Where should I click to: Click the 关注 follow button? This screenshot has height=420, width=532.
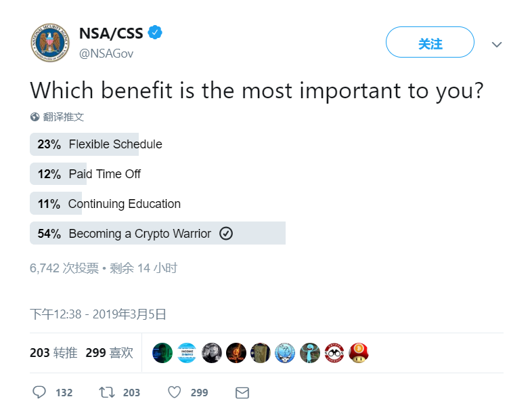pos(430,42)
